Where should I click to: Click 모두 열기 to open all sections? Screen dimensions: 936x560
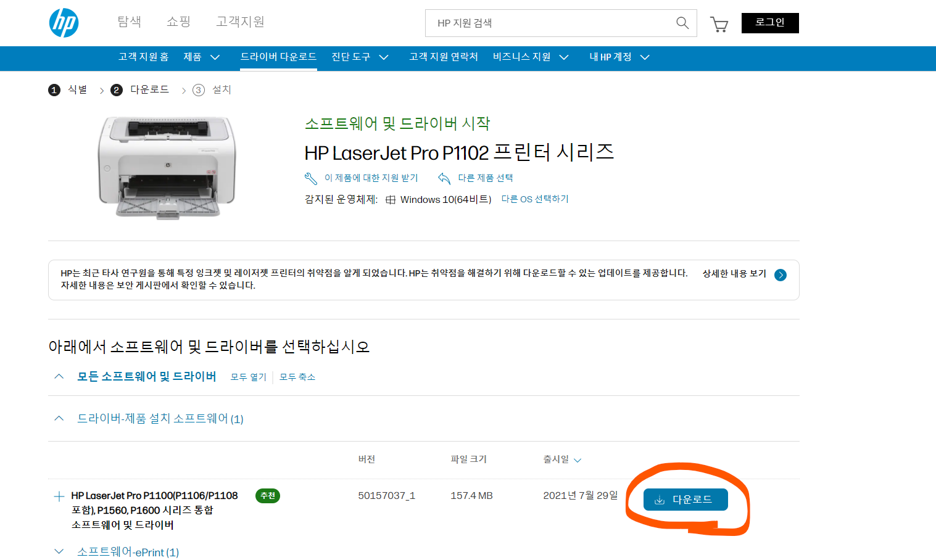click(x=248, y=376)
